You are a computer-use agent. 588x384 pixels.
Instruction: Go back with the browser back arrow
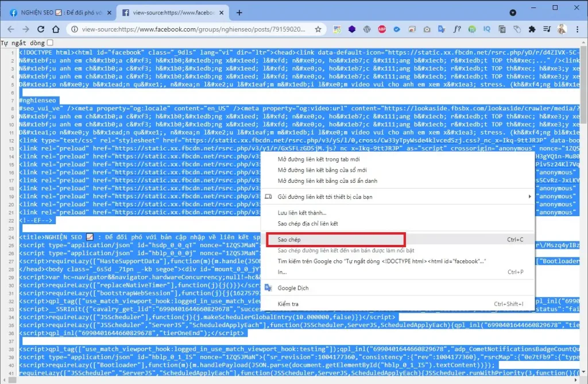[x=11, y=29]
